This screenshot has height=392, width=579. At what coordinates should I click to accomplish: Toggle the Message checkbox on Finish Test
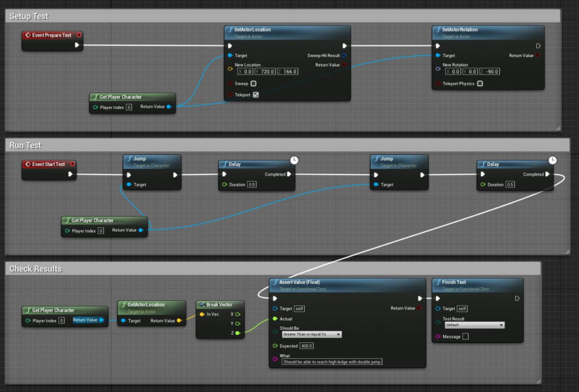pos(465,336)
